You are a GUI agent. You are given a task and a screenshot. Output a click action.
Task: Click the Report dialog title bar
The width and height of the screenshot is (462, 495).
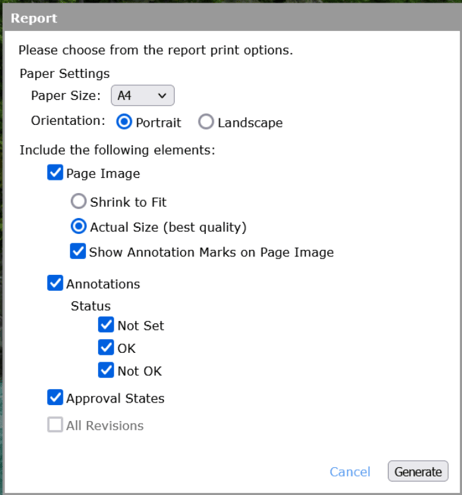(232, 18)
